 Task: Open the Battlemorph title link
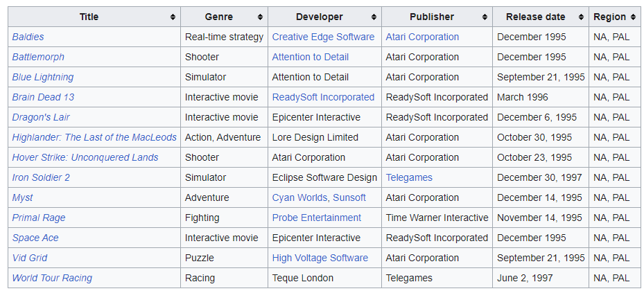(x=38, y=57)
